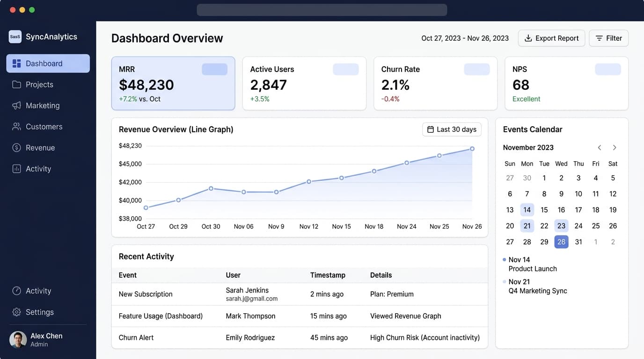This screenshot has height=359, width=644.
Task: Click the Activity clock icon
Action: pos(16,291)
